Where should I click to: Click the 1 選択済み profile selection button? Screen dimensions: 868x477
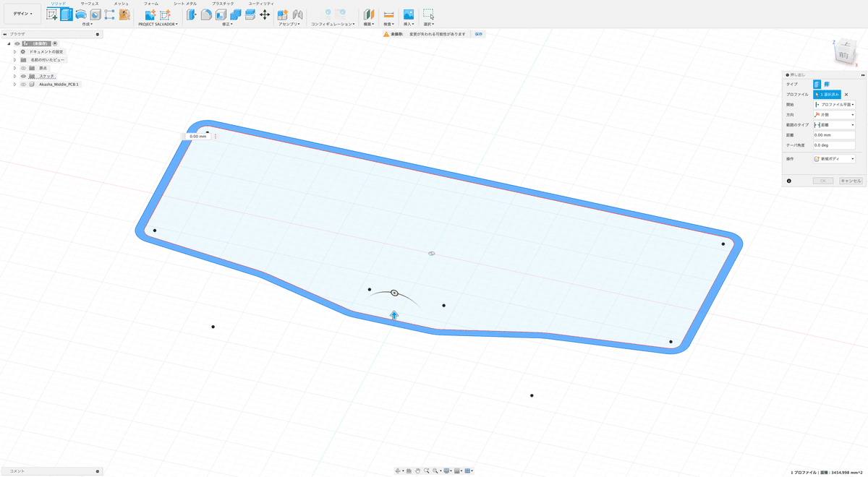coord(827,95)
